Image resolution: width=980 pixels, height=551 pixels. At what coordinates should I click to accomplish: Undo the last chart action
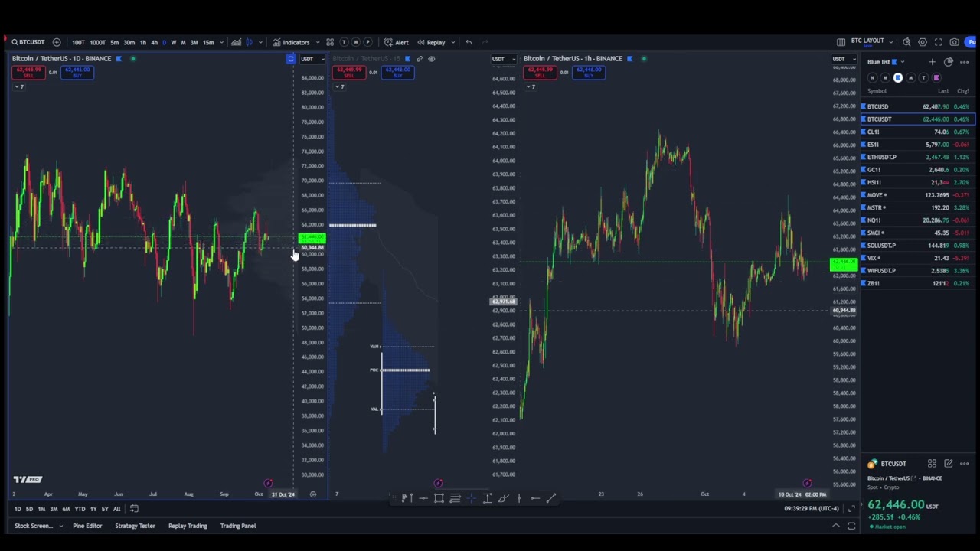tap(469, 42)
